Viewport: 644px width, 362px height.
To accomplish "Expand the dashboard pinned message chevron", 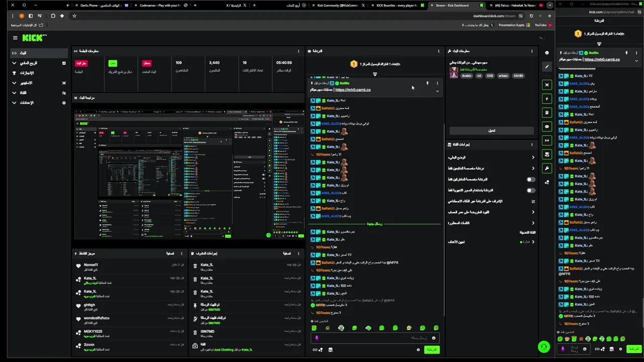I will tap(437, 92).
